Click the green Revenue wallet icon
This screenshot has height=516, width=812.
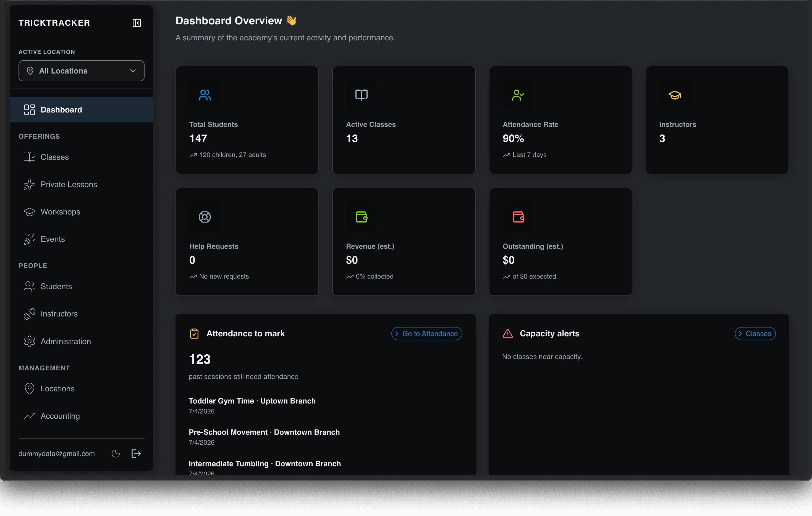(x=362, y=217)
